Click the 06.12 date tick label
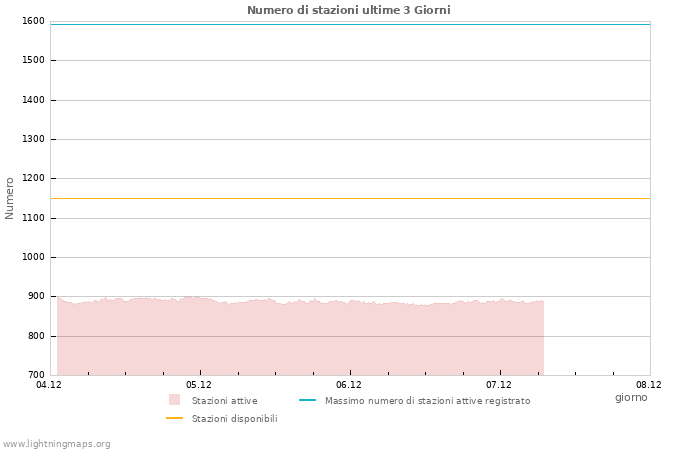This screenshot has height=450, width=700. click(349, 384)
